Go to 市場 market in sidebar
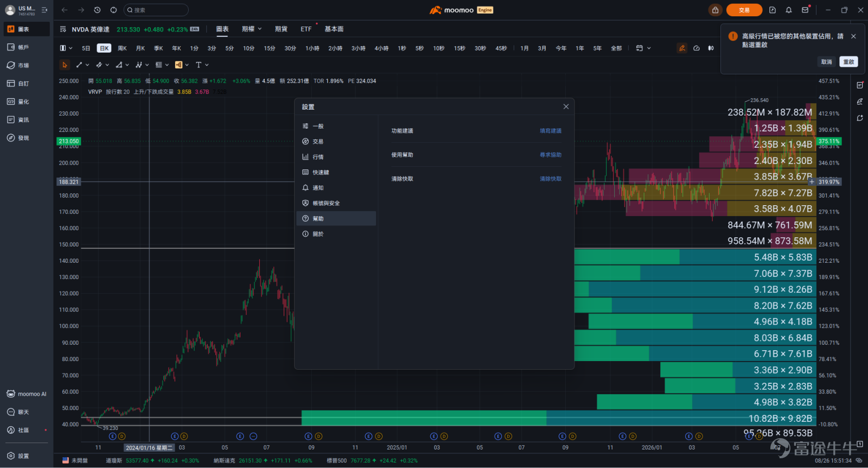The image size is (868, 468). [27, 65]
